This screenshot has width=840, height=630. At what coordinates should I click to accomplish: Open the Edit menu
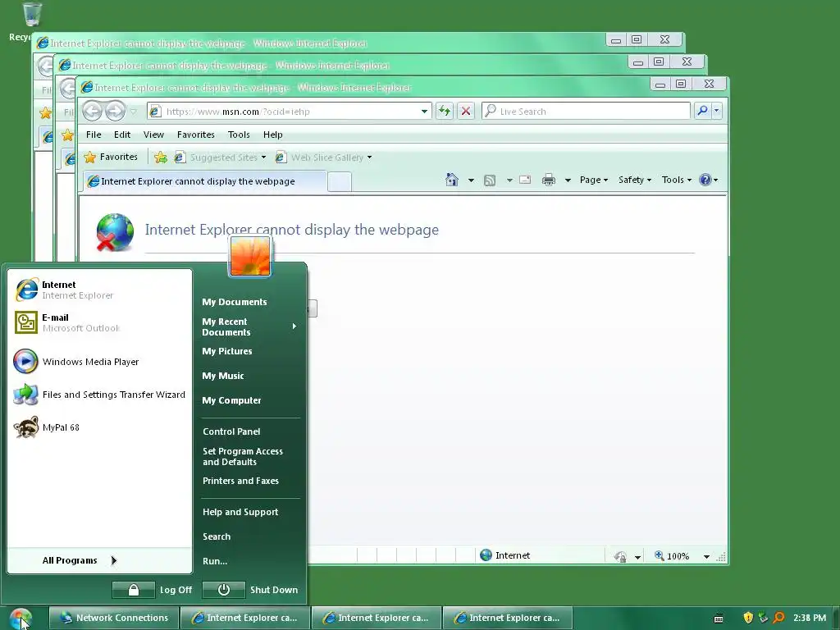tap(122, 135)
